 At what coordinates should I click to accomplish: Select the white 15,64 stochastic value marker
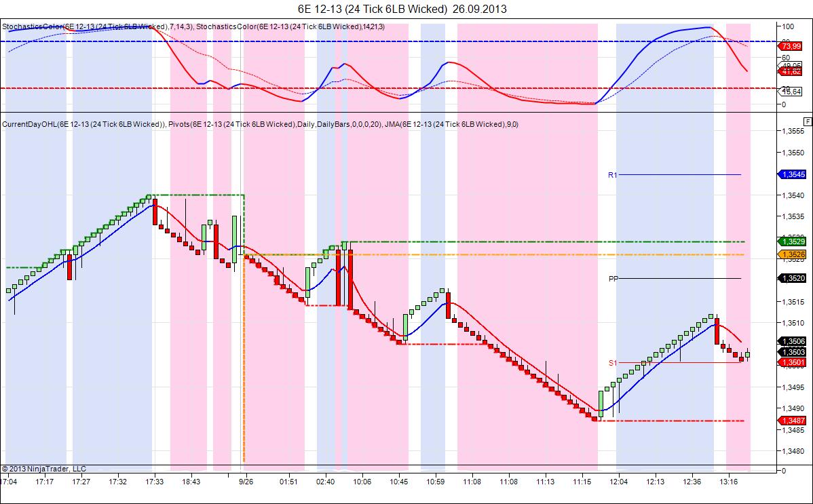pos(791,92)
